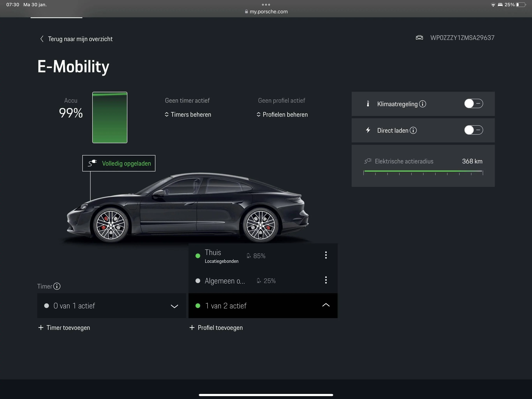
Task: Open Direct laden info icon
Action: (413, 130)
